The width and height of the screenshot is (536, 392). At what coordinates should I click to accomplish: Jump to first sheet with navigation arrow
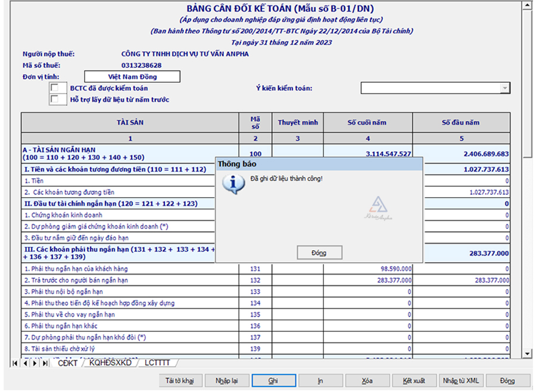(15, 363)
